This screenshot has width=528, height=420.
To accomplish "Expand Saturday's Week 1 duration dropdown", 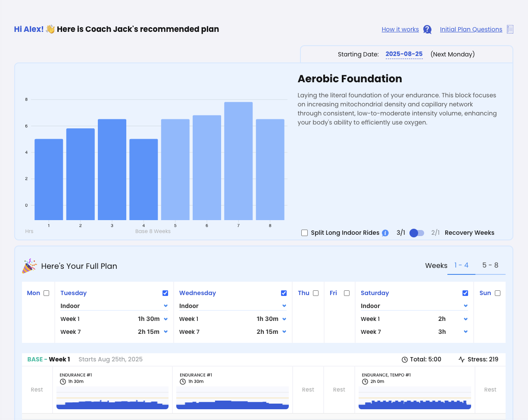I will [x=466, y=319].
